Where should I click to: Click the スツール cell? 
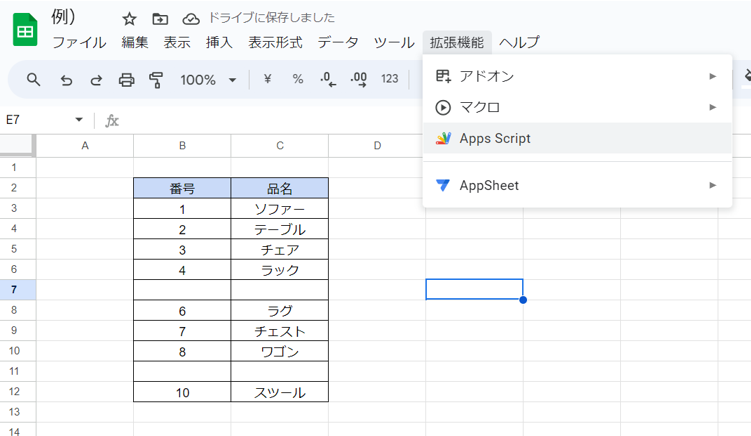point(280,392)
